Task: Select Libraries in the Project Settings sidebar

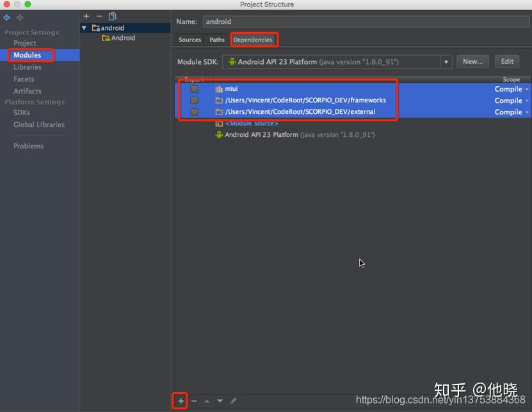Action: pos(28,67)
